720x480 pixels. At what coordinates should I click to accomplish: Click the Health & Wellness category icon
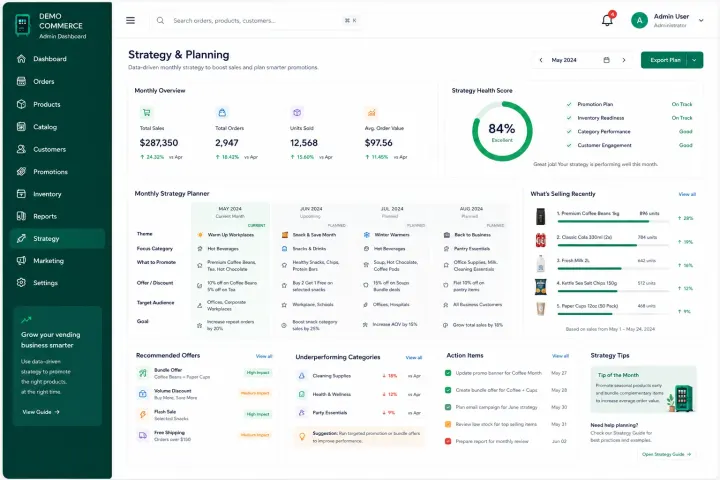pos(302,394)
